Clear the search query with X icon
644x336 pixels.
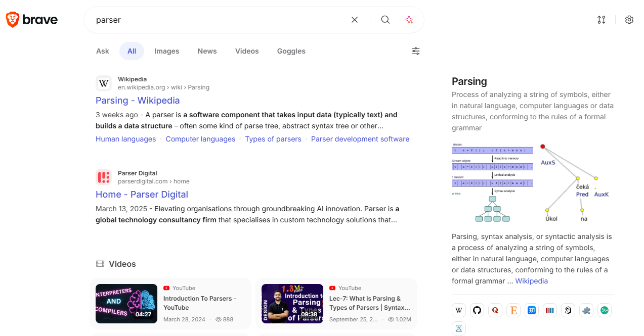(355, 20)
